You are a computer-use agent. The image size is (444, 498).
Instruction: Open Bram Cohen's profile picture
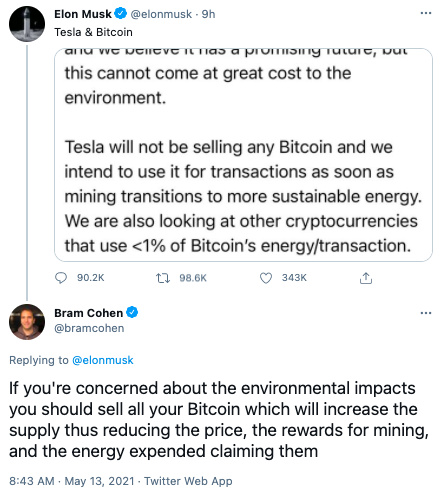[x=27, y=322]
